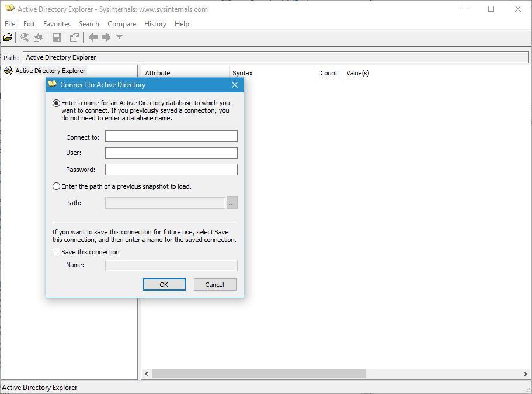Click the Syntax column header
Viewport: 532px width, 394px height.
[273, 73]
